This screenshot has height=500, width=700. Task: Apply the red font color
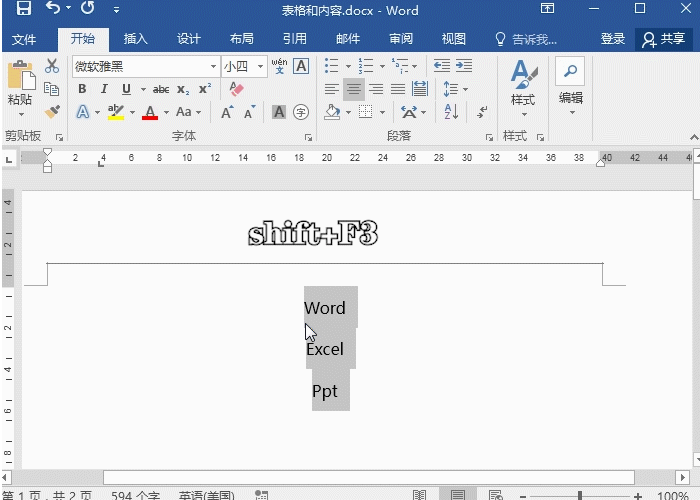(150, 112)
